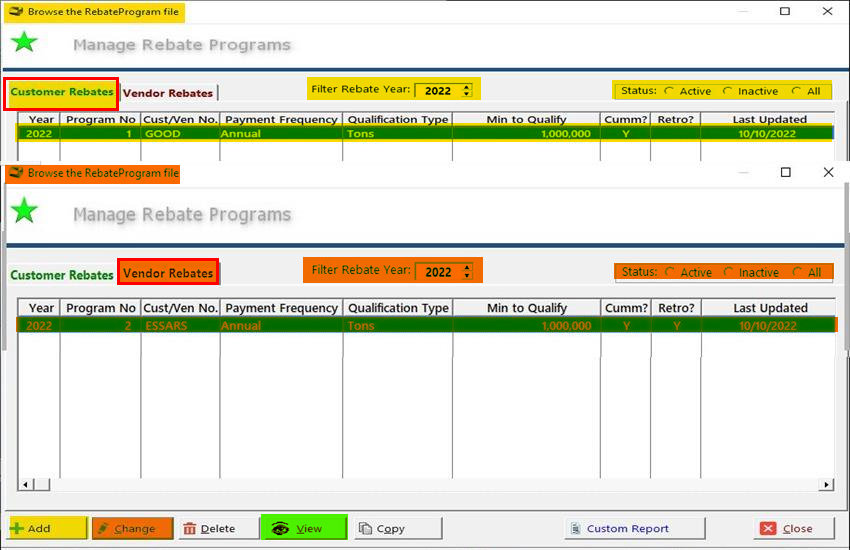Screen dimensions: 850x550
Task: Click Filter Rebate Year field in upper window
Action: (438, 90)
